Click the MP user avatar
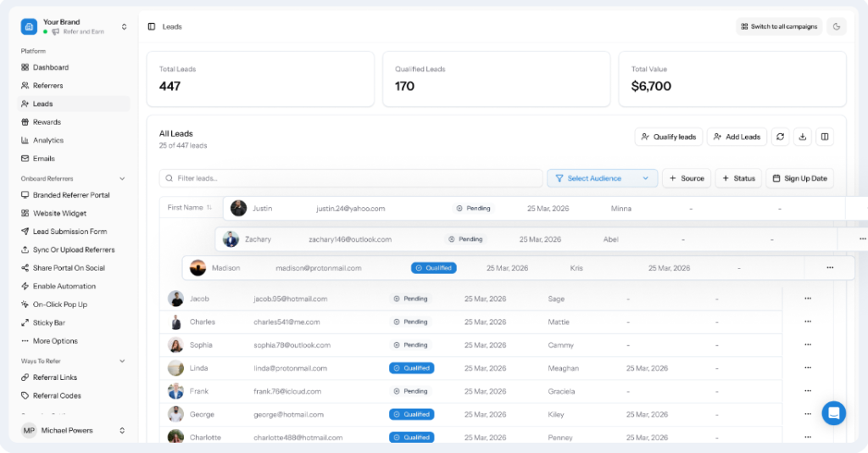This screenshot has width=868, height=453. [29, 430]
